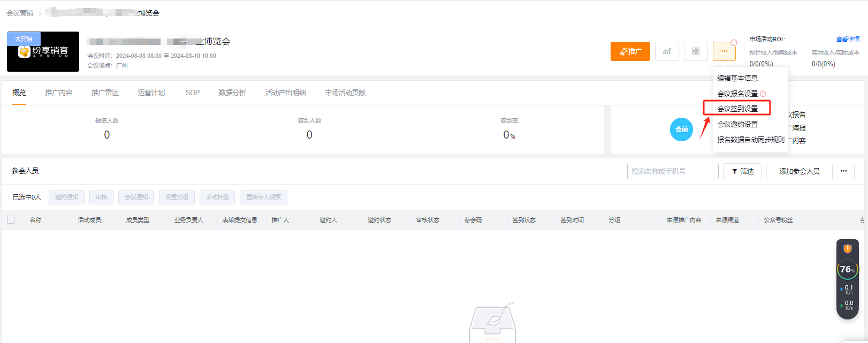Open the 活动产出明细 tab

tap(285, 93)
